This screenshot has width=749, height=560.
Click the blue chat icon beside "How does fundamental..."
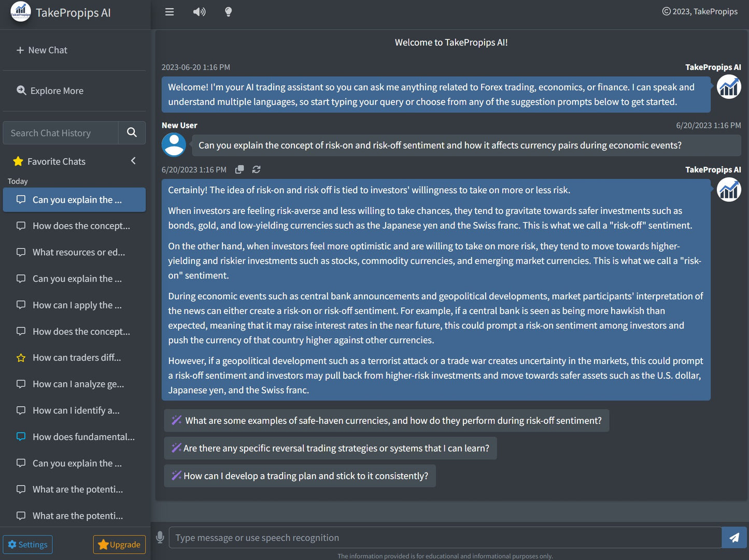[21, 437]
